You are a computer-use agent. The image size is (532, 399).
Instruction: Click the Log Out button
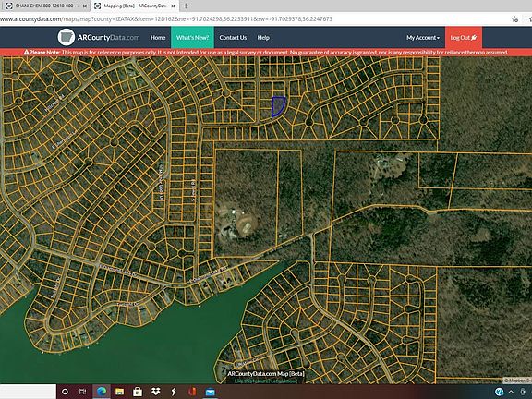tap(464, 38)
